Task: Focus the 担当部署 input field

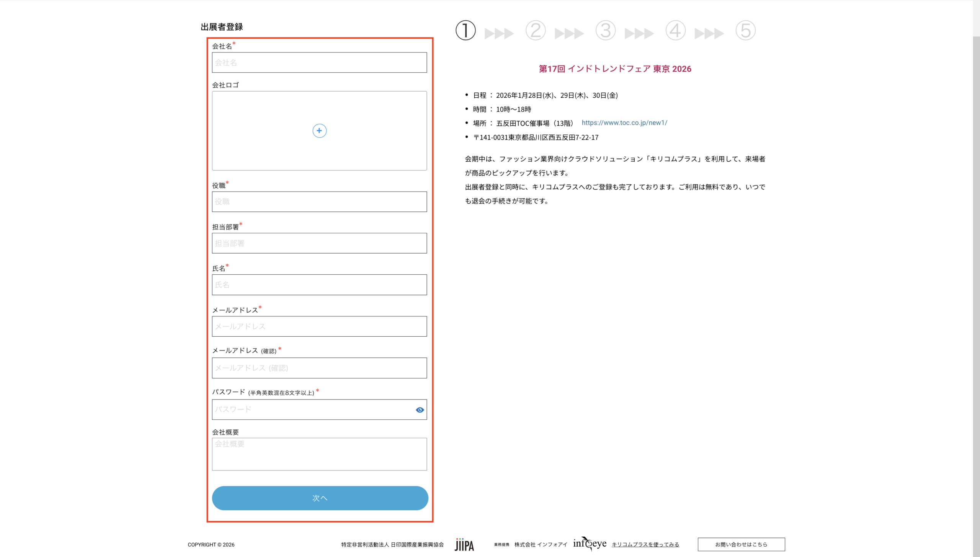Action: 319,243
